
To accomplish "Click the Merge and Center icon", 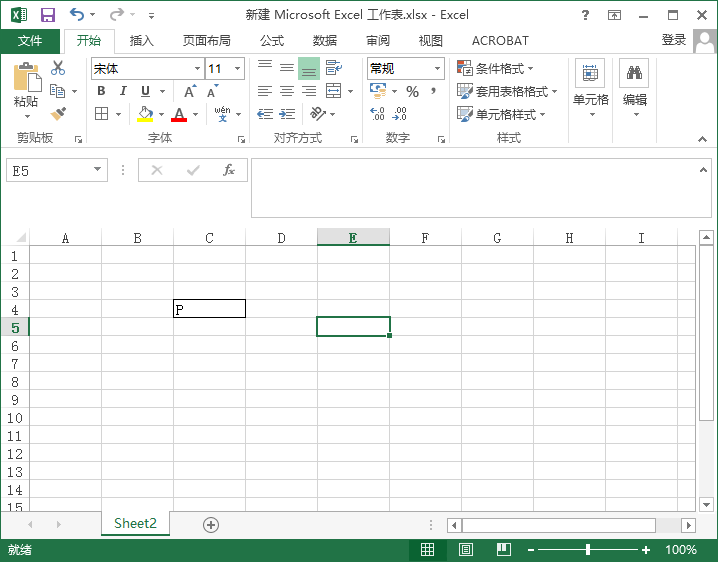I will (333, 91).
